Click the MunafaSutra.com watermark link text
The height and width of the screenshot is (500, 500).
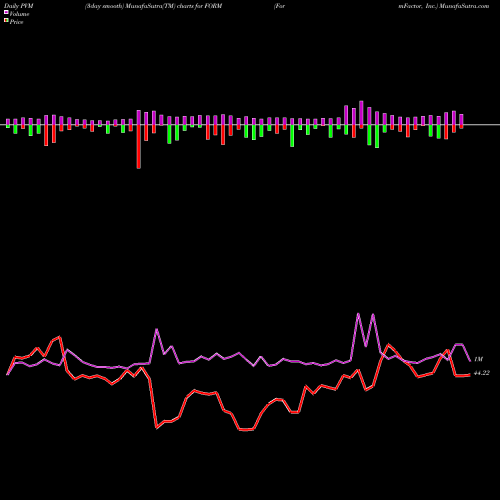pyautogui.click(x=464, y=6)
